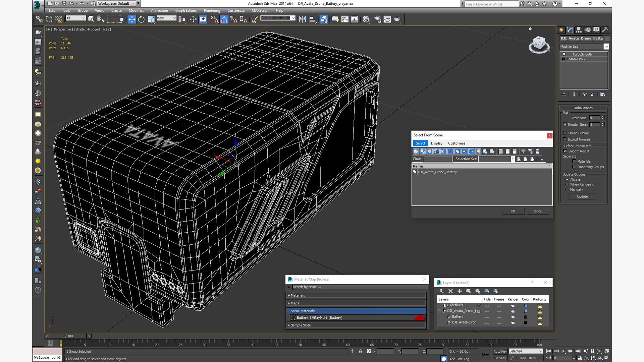
Task: Select the Select Object tool icon
Action: [92, 18]
